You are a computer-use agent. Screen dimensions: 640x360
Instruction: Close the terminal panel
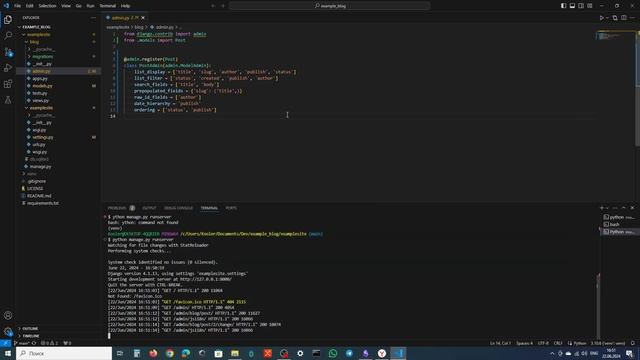632,208
